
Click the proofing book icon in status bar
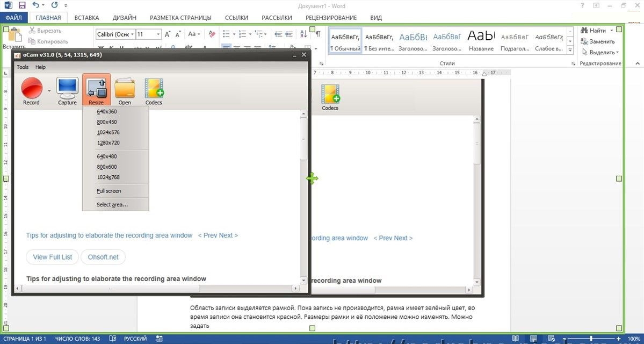[x=113, y=339]
